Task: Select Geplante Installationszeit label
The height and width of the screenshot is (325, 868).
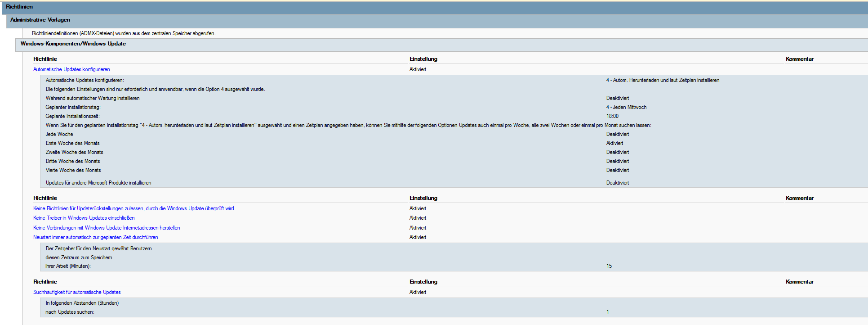Action: point(72,116)
